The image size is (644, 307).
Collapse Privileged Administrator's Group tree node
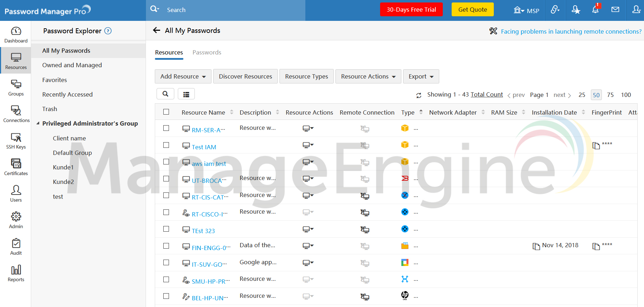click(38, 123)
